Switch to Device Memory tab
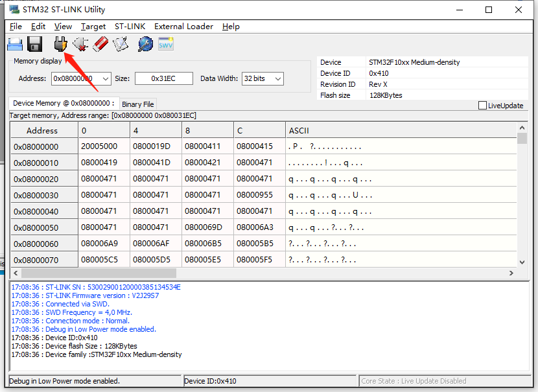The height and width of the screenshot is (392, 538). pos(64,103)
